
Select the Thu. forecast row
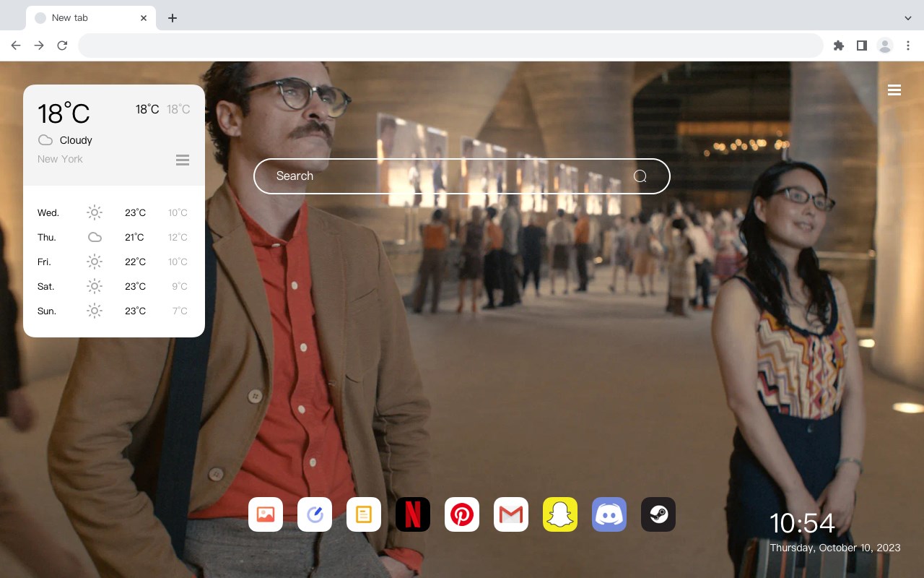(x=114, y=237)
